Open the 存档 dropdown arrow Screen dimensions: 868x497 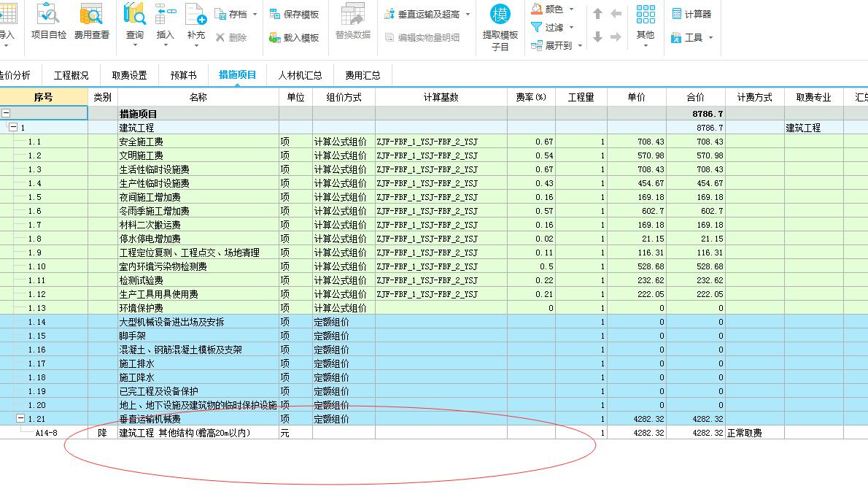[x=255, y=15]
